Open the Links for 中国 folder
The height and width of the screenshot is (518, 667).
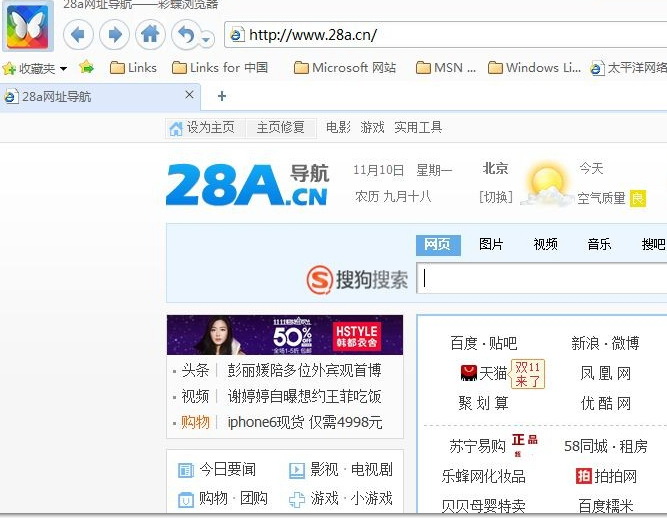coord(220,68)
